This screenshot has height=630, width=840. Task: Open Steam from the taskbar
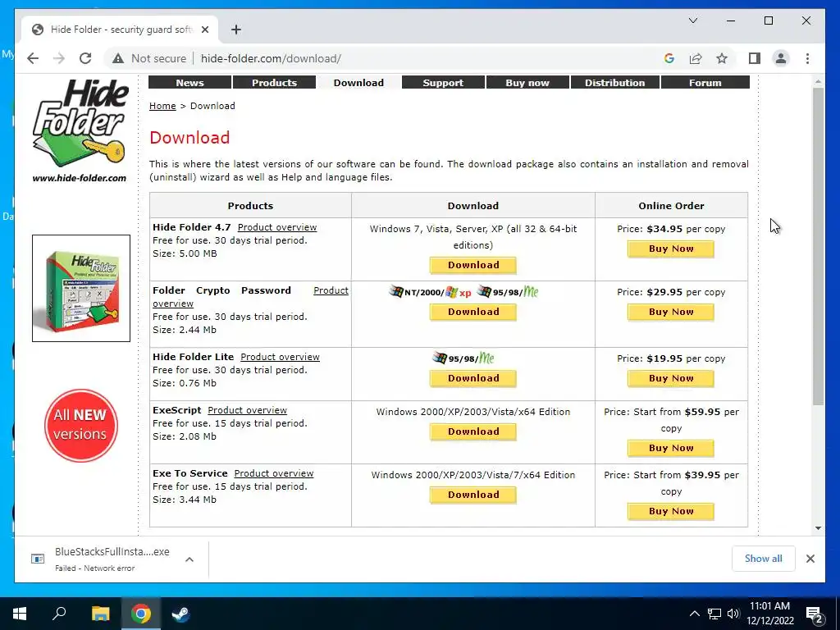click(x=180, y=614)
